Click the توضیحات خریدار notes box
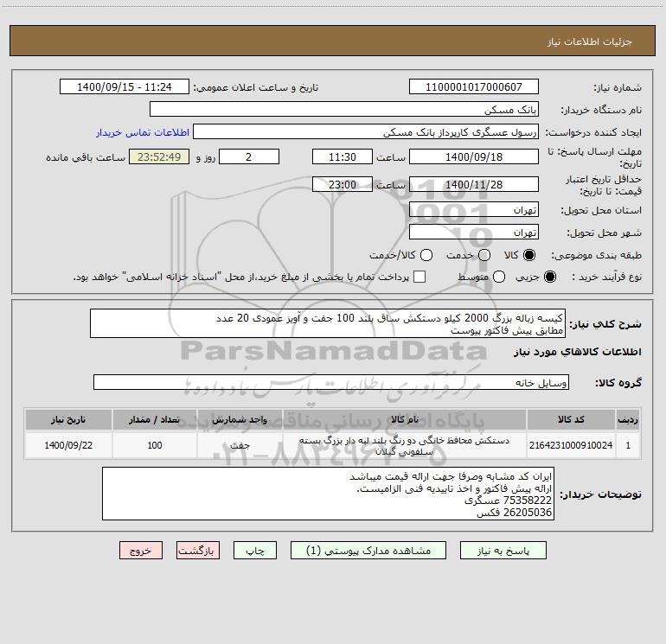The height and width of the screenshot is (644, 666). tap(328, 494)
